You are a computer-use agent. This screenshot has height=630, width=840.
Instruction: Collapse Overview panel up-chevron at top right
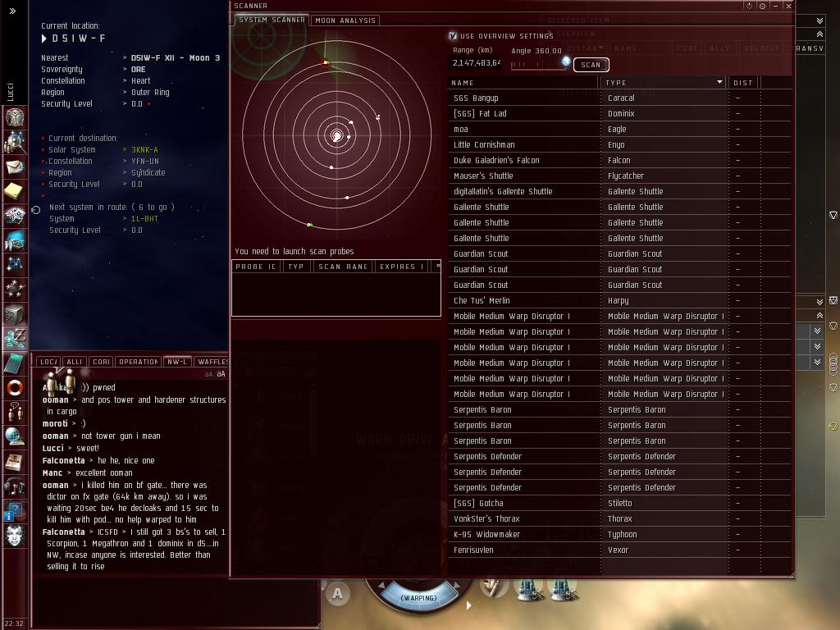pyautogui.click(x=819, y=34)
